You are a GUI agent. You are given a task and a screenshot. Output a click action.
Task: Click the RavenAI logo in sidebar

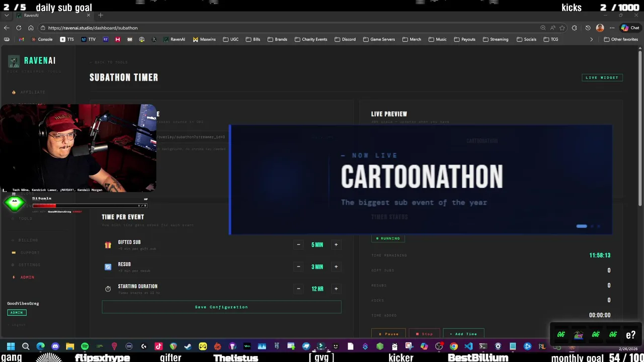pyautogui.click(x=32, y=61)
